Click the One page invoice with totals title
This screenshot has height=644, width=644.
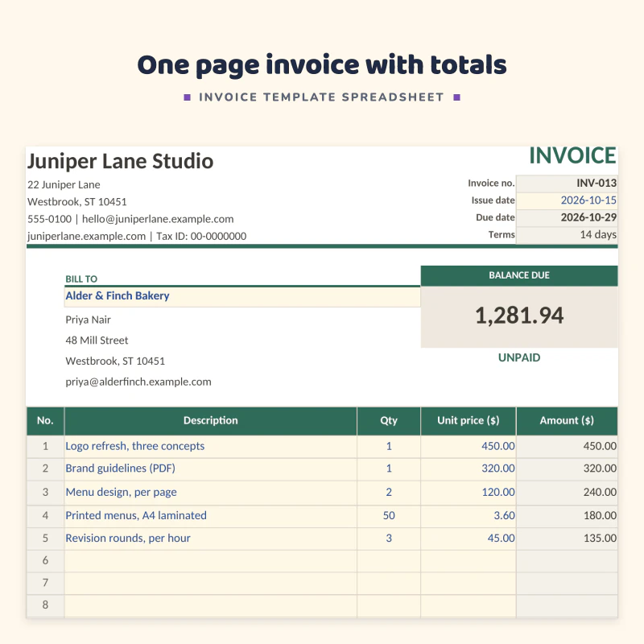[x=322, y=65]
